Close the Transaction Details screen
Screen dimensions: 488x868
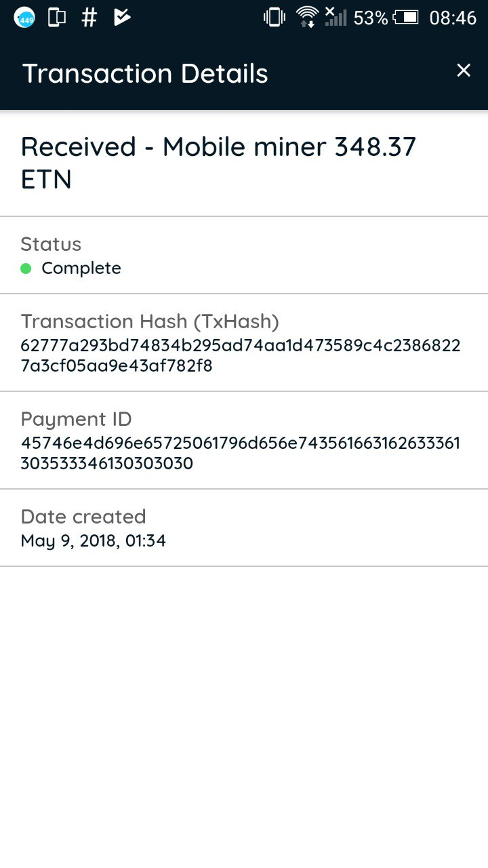(x=464, y=71)
